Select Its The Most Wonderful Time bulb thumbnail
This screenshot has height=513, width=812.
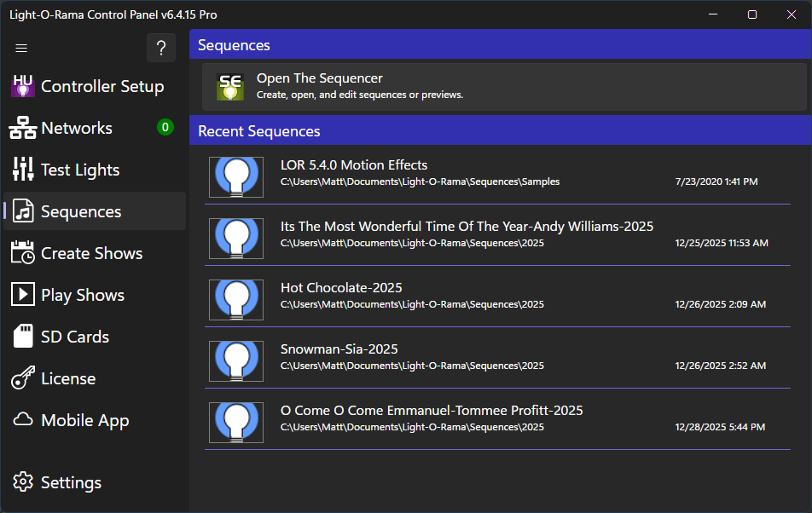coord(236,239)
